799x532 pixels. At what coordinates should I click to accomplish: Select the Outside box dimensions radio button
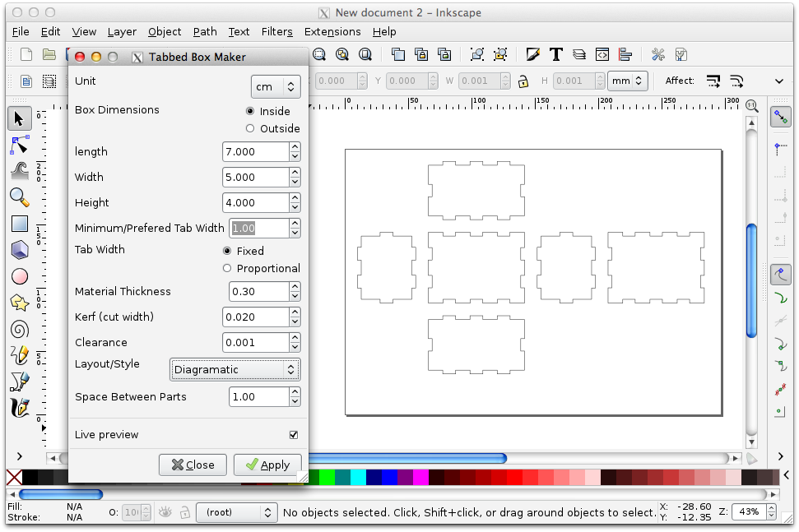pyautogui.click(x=249, y=128)
